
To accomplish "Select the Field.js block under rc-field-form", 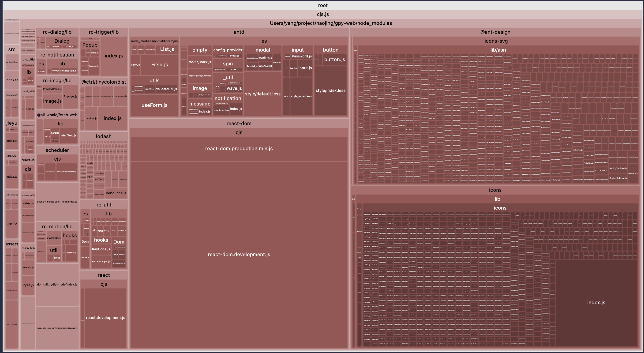I will pyautogui.click(x=159, y=64).
